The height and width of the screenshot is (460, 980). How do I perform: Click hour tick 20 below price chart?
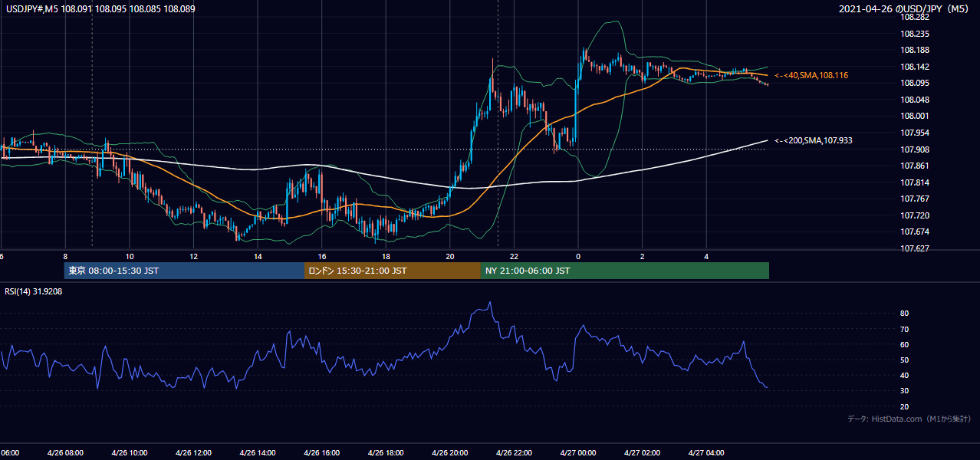click(x=449, y=256)
